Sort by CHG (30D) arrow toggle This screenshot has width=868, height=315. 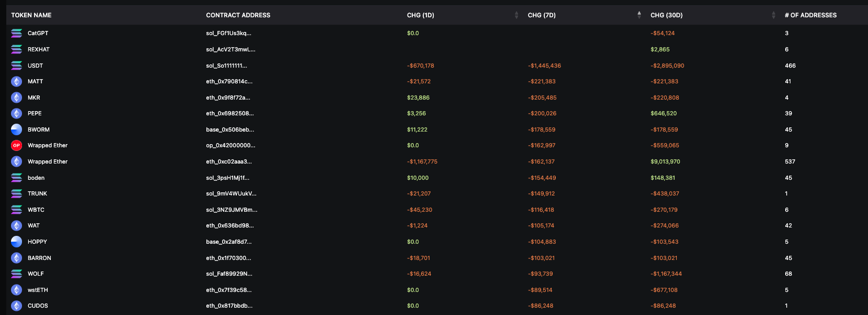click(774, 15)
